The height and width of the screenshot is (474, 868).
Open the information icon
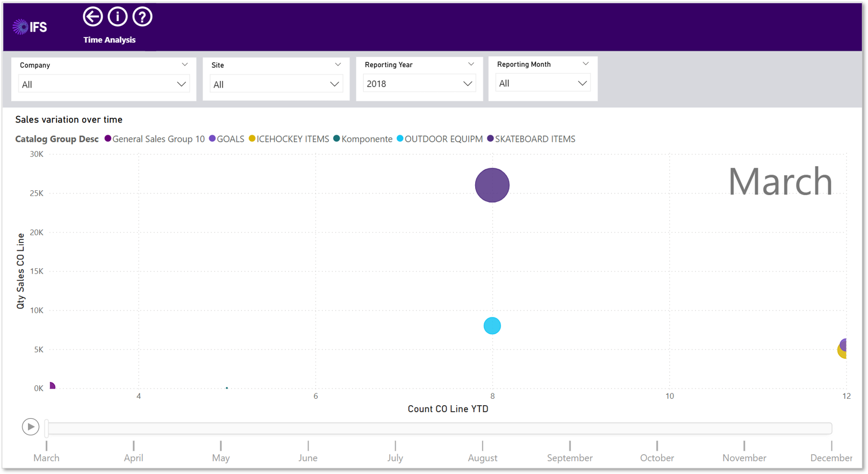click(118, 17)
